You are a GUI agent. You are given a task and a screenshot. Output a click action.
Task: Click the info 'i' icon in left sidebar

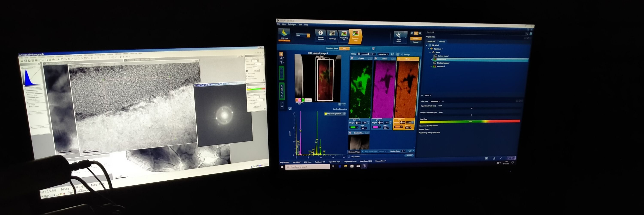(x=282, y=103)
